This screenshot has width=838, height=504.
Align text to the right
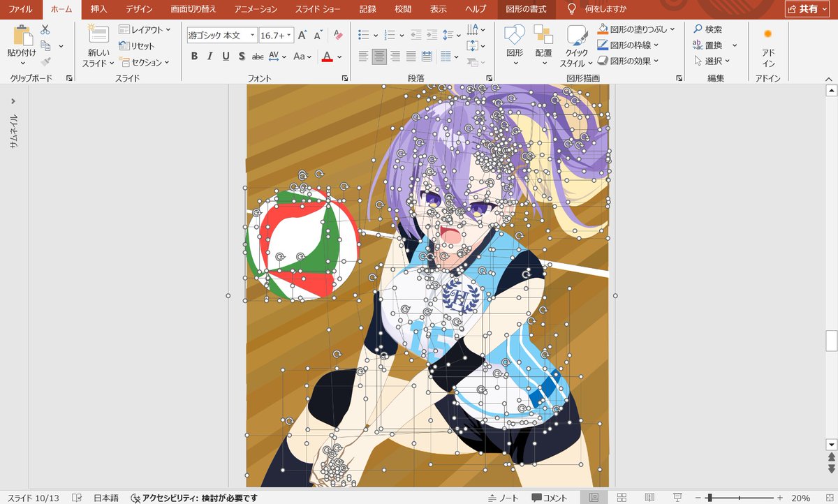click(395, 57)
